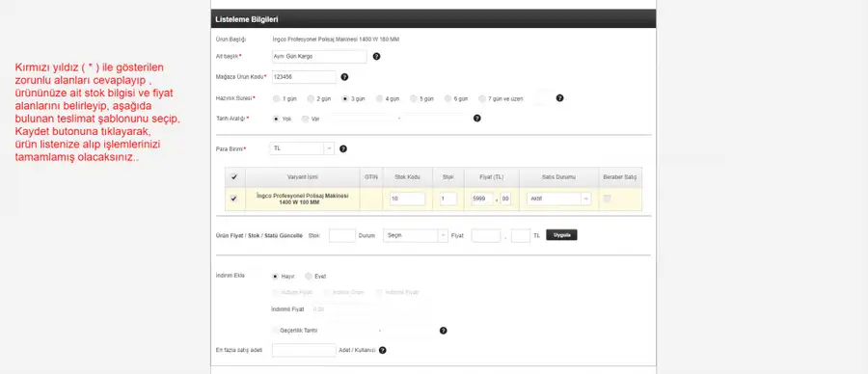The height and width of the screenshot is (374, 868).
Task: Choose Var for Tarih Aralığı
Action: (x=305, y=119)
